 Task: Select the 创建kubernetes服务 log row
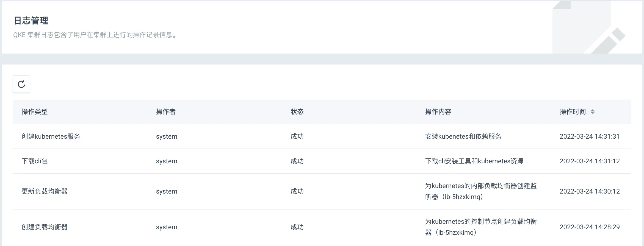[x=51, y=136]
